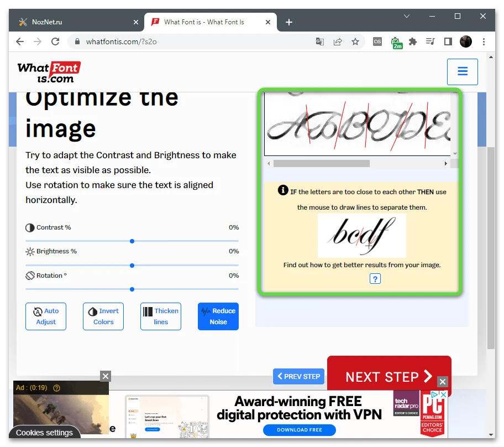The image size is (504, 447).
Task: Toggle Invert Colors
Action: click(103, 316)
